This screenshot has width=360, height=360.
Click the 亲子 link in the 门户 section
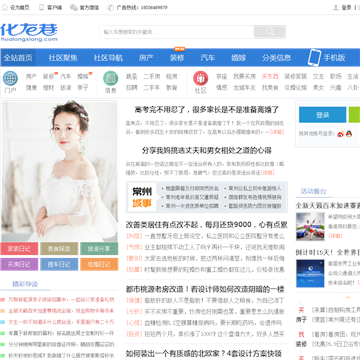pyautogui.click(x=83, y=88)
